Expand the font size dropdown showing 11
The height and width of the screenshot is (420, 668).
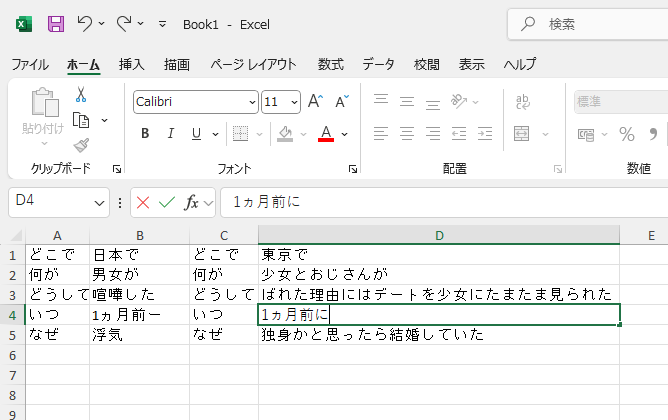[x=295, y=102]
